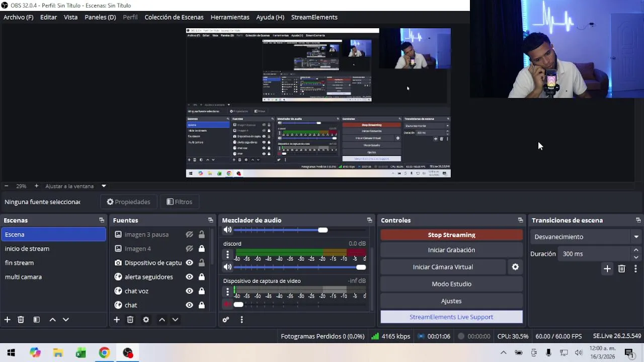Open transition properties three-dot menu
This screenshot has height=362, width=644.
(635, 269)
